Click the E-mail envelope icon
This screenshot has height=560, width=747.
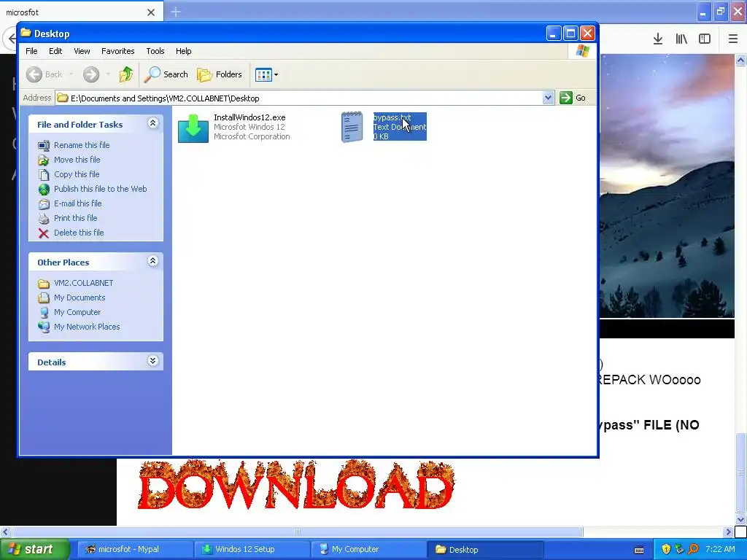click(x=43, y=204)
